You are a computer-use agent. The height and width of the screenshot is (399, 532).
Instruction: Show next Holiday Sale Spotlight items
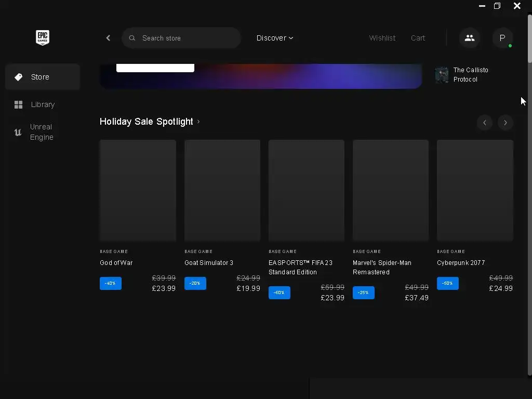pyautogui.click(x=505, y=123)
